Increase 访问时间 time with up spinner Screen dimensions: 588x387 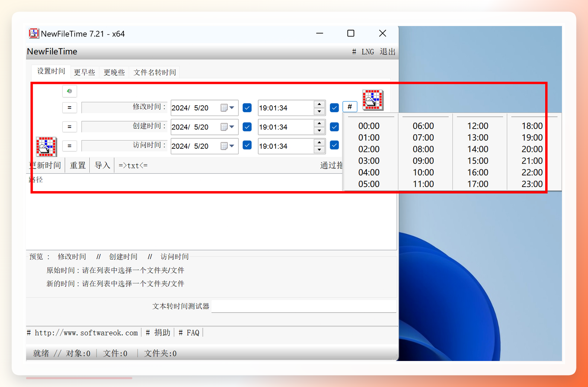tap(319, 142)
